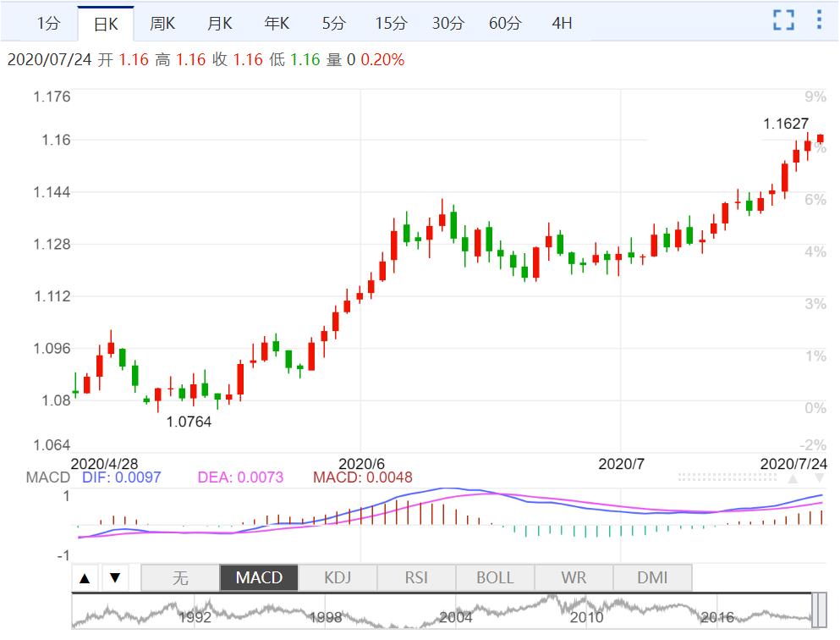Show the WR indicator
Viewport: 840px width, 640px height.
coord(574,578)
